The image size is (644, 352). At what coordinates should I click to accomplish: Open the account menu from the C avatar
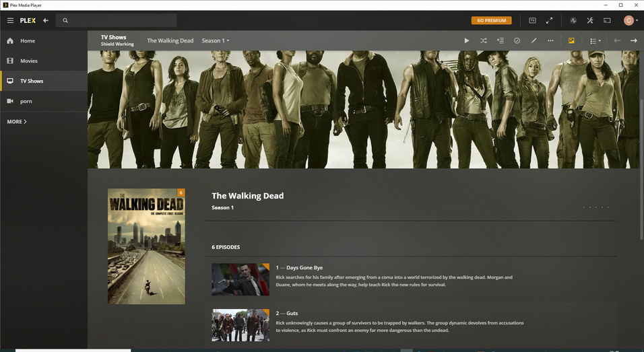point(631,20)
